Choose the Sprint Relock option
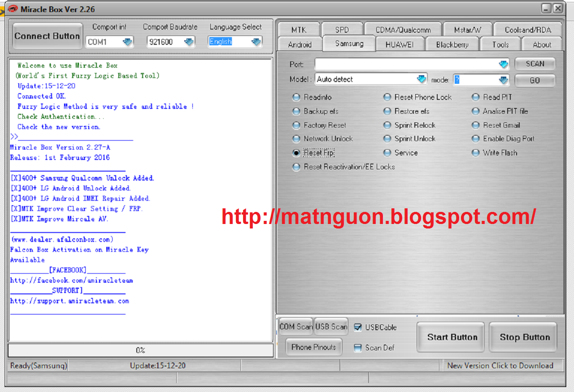 point(387,125)
